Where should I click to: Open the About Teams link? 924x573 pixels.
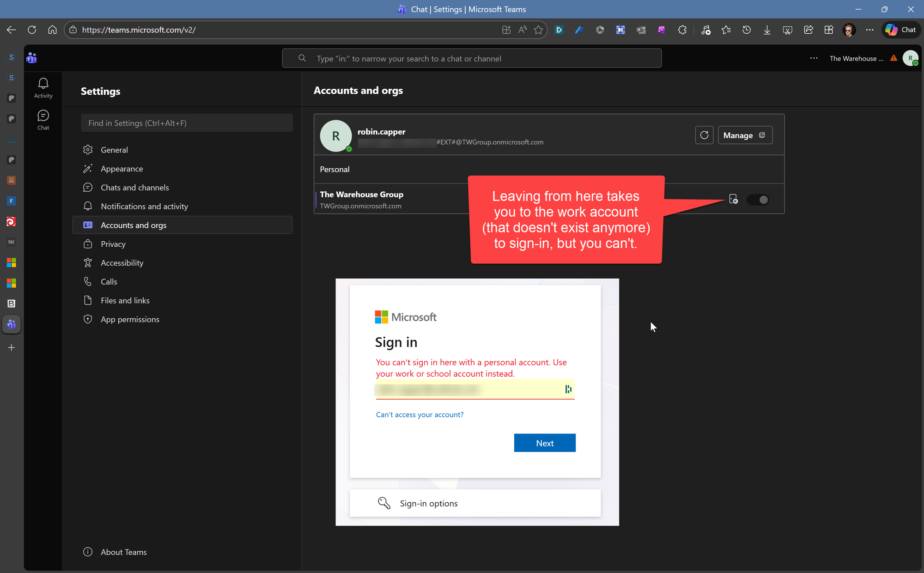123,552
